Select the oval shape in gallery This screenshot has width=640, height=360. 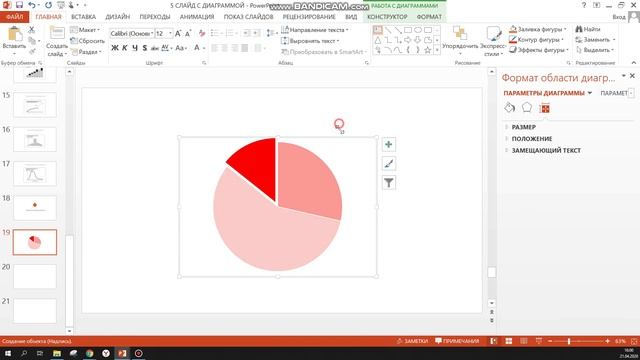click(418, 30)
